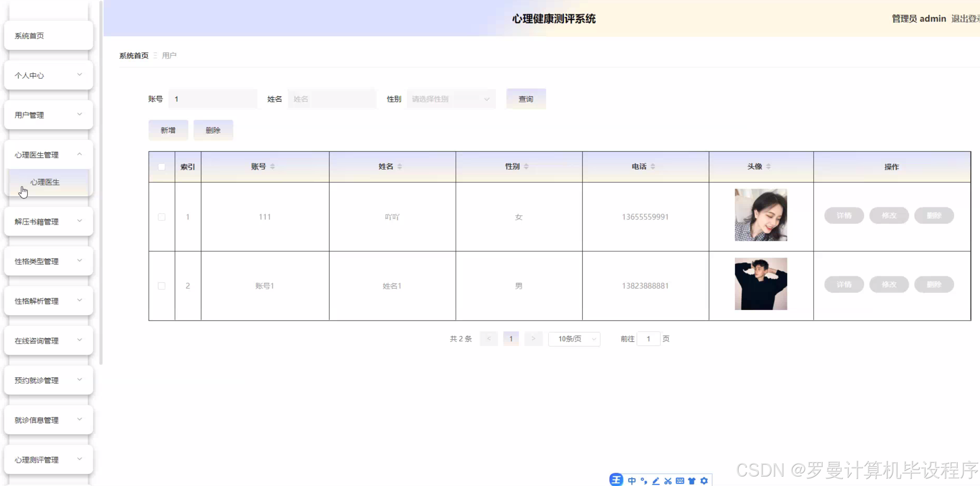
Task: Click the 查询 search button
Action: pos(526,99)
